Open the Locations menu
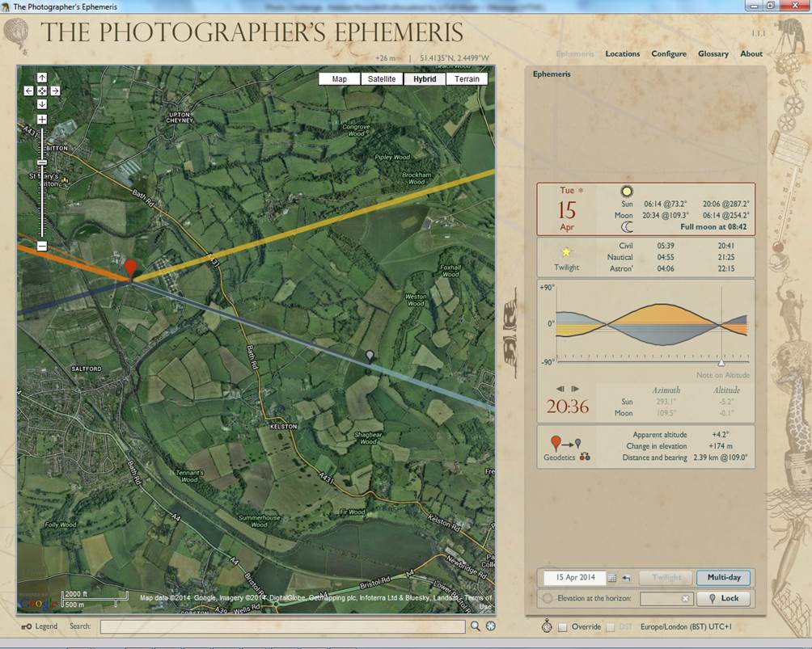The height and width of the screenshot is (649, 812). [622, 54]
